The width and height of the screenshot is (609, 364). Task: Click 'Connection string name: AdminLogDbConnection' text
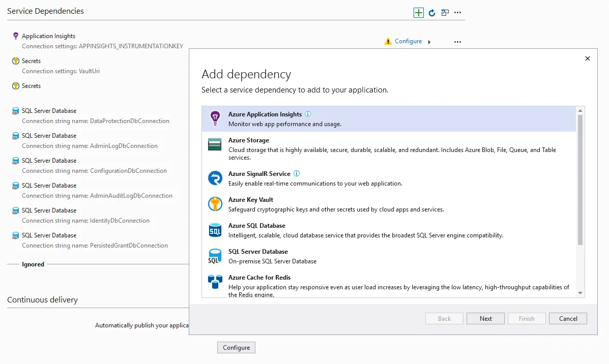[90, 146]
